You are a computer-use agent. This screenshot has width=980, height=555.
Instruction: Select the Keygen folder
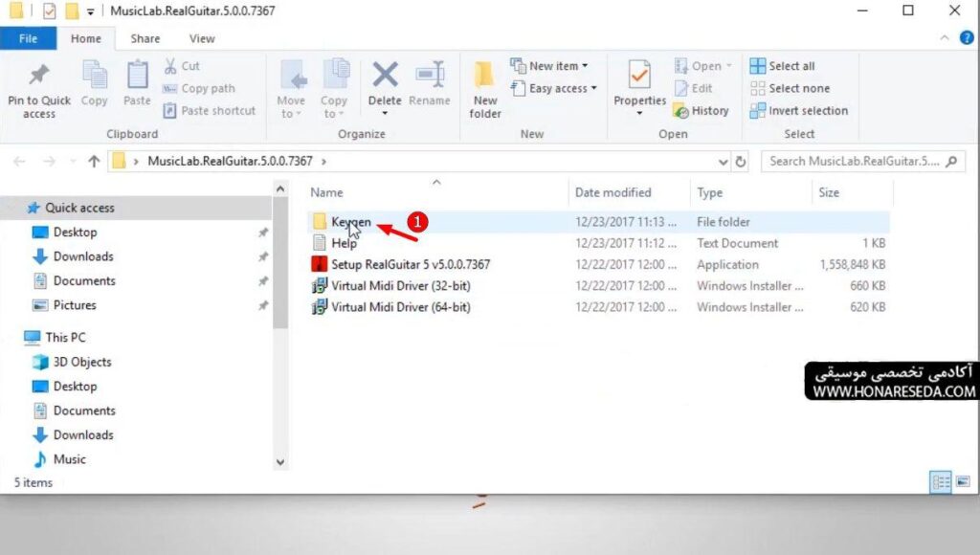coord(350,222)
